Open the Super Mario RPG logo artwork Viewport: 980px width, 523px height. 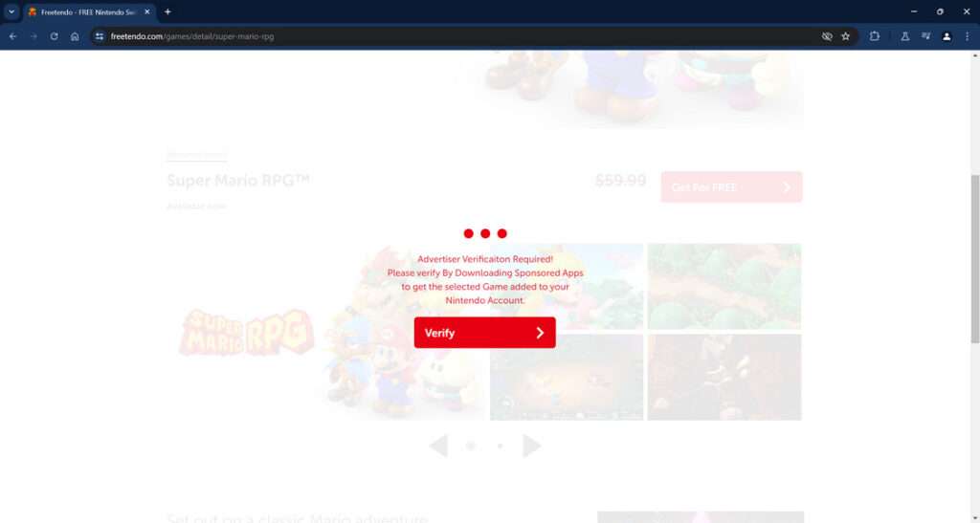pyautogui.click(x=246, y=332)
